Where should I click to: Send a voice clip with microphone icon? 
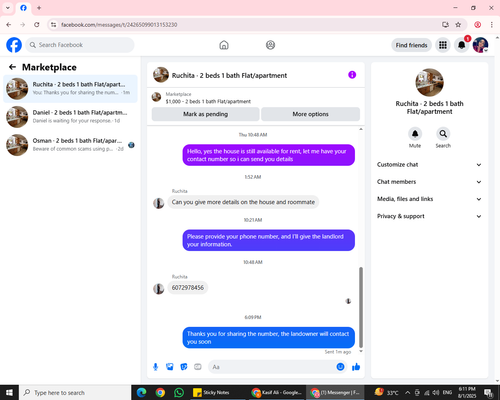pyautogui.click(x=155, y=367)
